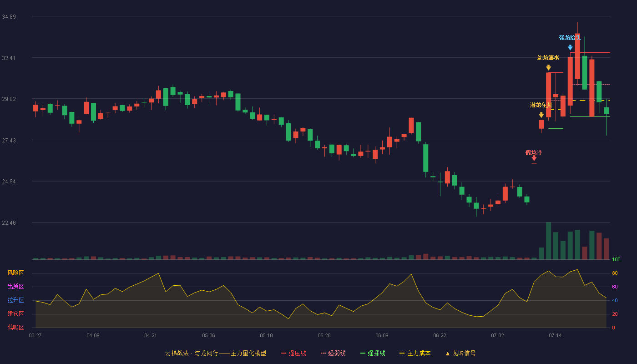Click the 出货区 zone label
The width and height of the screenshot is (637, 364).
pyautogui.click(x=15, y=287)
